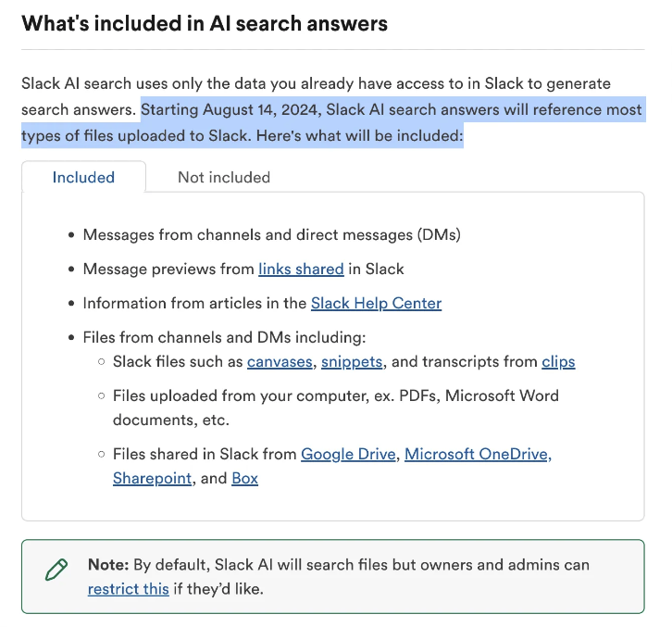Image resolution: width=672 pixels, height=627 pixels.
Task: Follow the Slack Help Center link
Action: tap(376, 303)
